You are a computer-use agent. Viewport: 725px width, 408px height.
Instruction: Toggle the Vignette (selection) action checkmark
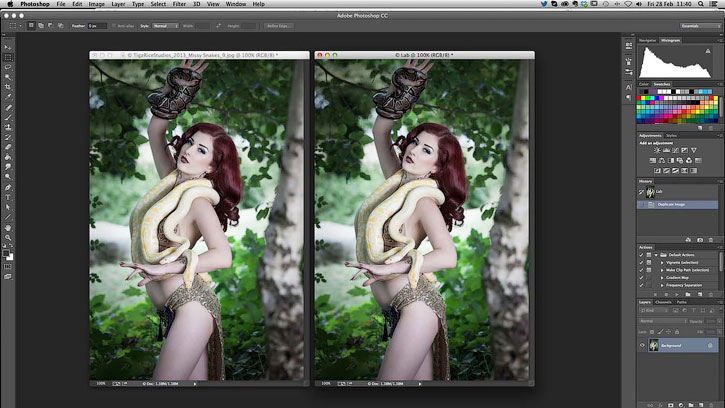pyautogui.click(x=641, y=262)
